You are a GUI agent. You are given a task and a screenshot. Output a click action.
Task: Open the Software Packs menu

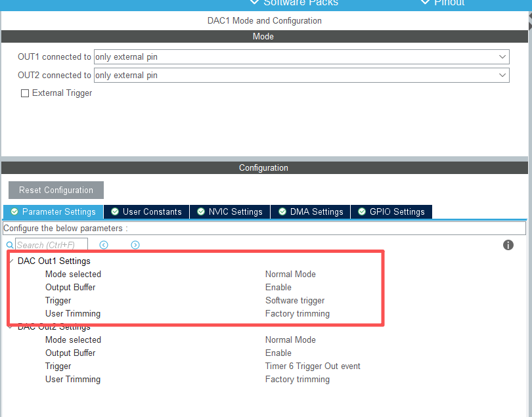pyautogui.click(x=294, y=3)
